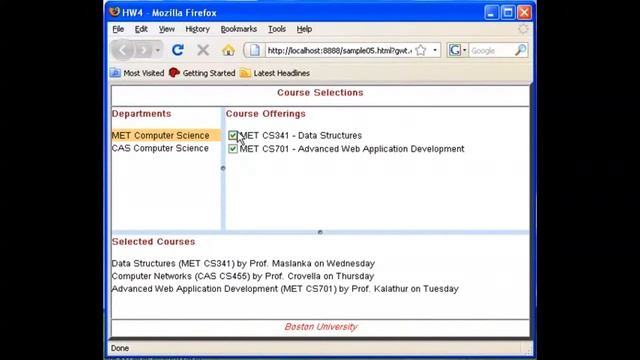The height and width of the screenshot is (360, 640).
Task: Click the Selected Courses heading
Action: [153, 242]
